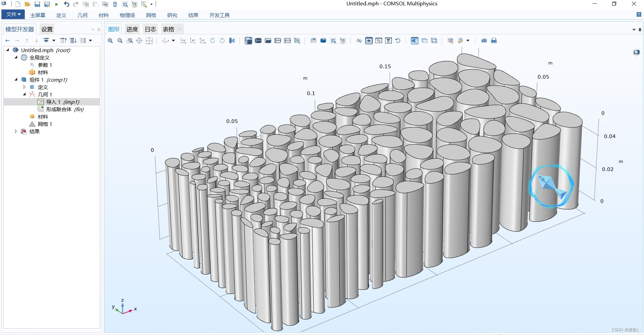
Task: Open the 文件 dropdown menu
Action: tap(12, 14)
